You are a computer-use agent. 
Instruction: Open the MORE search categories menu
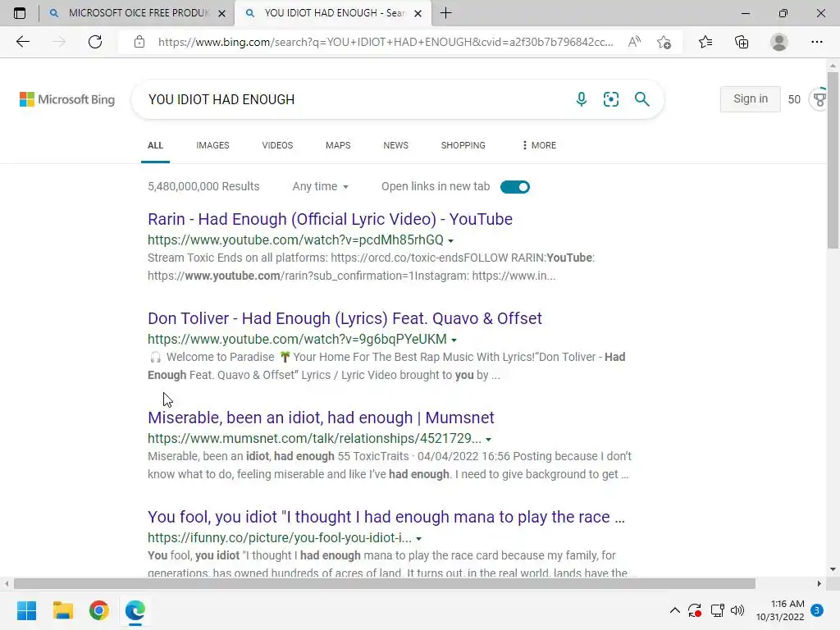(539, 145)
